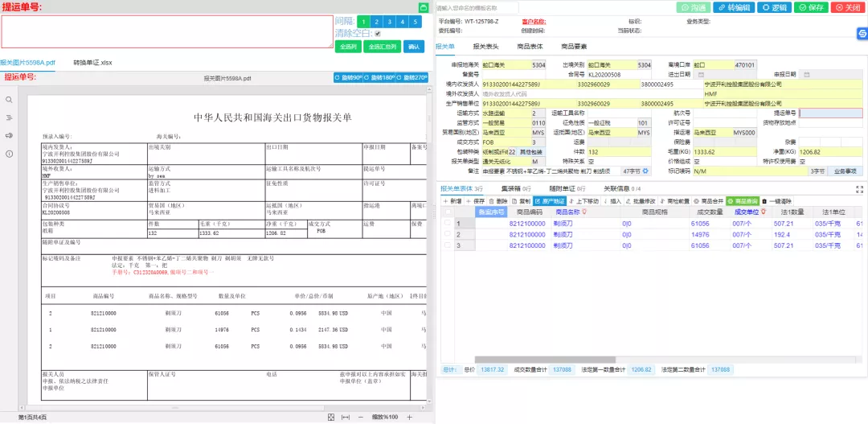Switch to the 报关单表头 tab
Viewport: 868px width, 424px height.
(485, 47)
